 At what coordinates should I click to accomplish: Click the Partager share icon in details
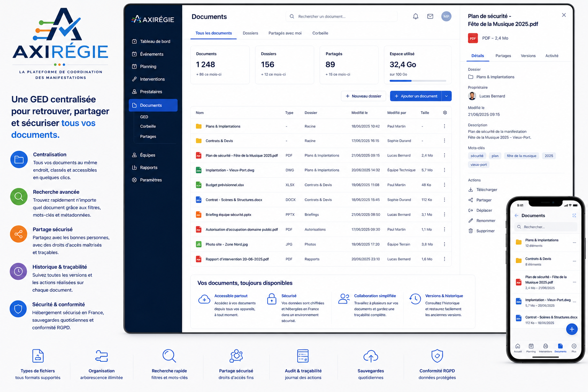coord(470,200)
